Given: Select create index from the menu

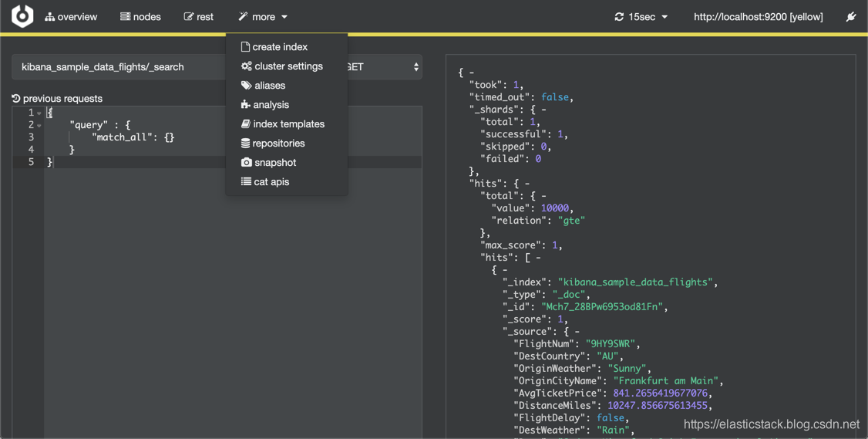Looking at the screenshot, I should coord(274,47).
